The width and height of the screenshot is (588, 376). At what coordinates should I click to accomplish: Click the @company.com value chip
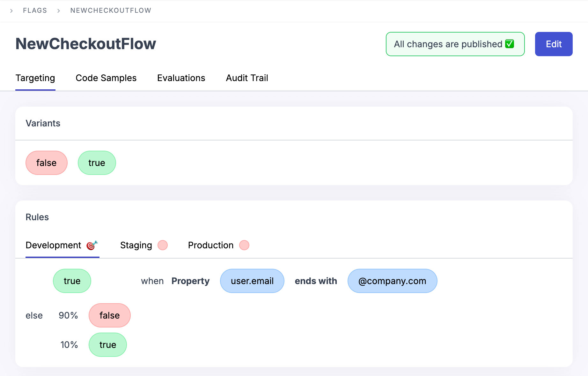coord(392,281)
